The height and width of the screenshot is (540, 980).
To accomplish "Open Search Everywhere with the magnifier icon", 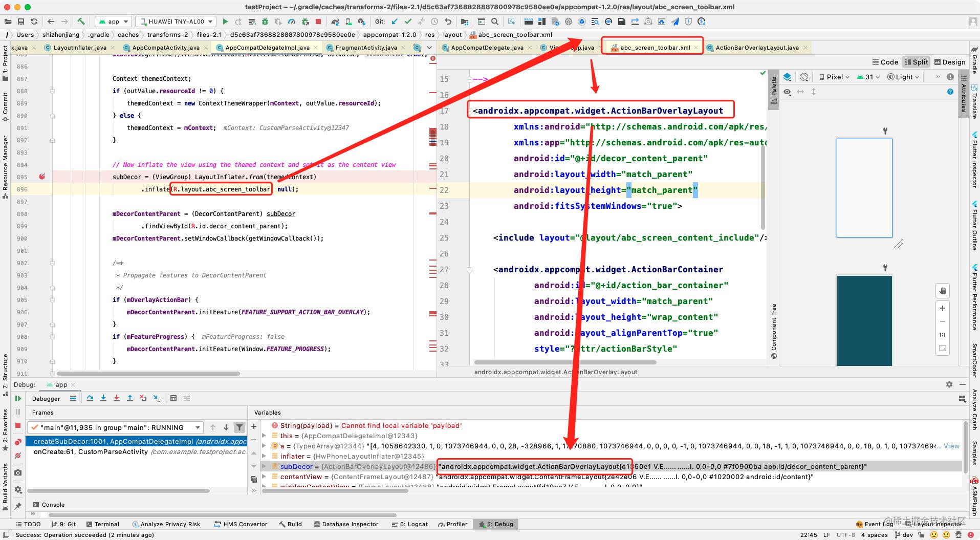I will (494, 21).
